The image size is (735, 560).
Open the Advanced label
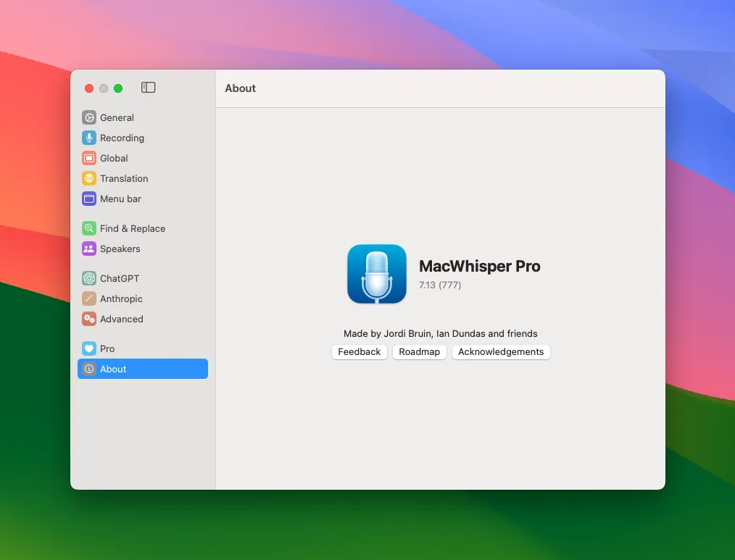tap(121, 319)
